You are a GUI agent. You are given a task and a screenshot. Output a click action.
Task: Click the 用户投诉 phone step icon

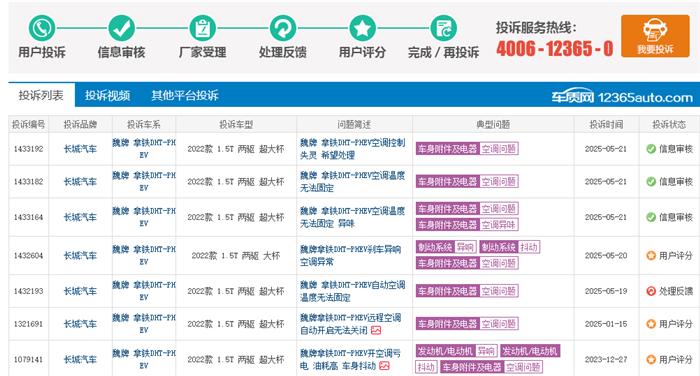click(42, 28)
